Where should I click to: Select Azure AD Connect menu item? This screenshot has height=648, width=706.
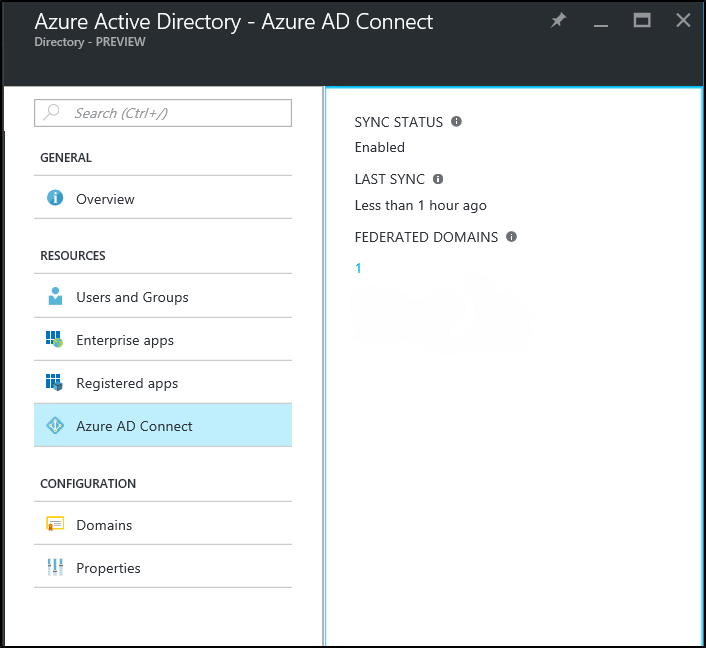163,425
